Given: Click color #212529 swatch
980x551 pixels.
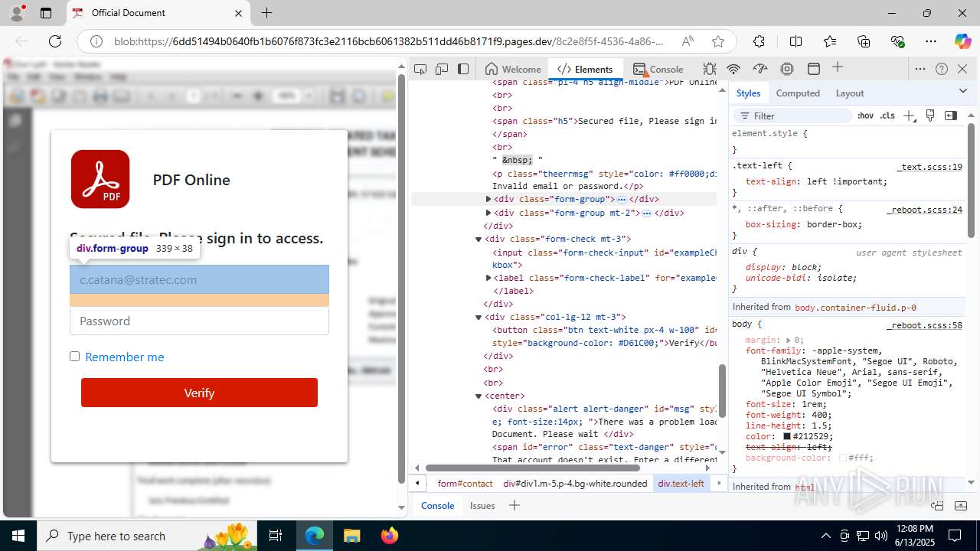Looking at the screenshot, I should (x=786, y=436).
